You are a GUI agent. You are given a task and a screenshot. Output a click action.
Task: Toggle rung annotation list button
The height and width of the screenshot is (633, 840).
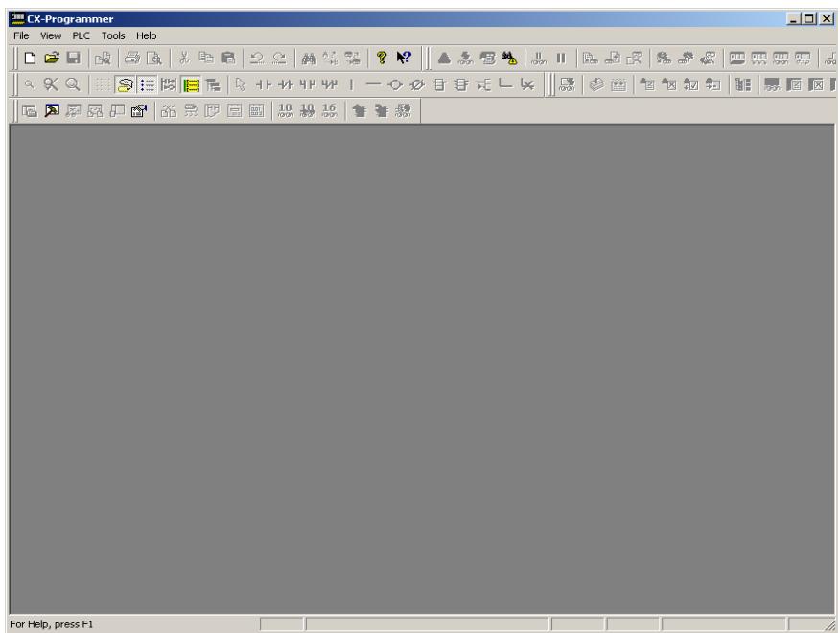pyautogui.click(x=148, y=84)
